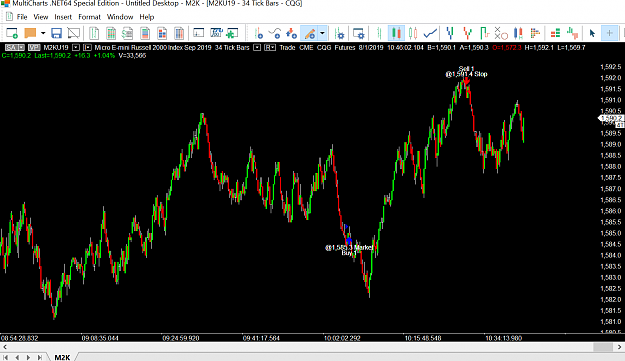Click the blue and red Heikin-Ashi bars icon

coord(518,33)
